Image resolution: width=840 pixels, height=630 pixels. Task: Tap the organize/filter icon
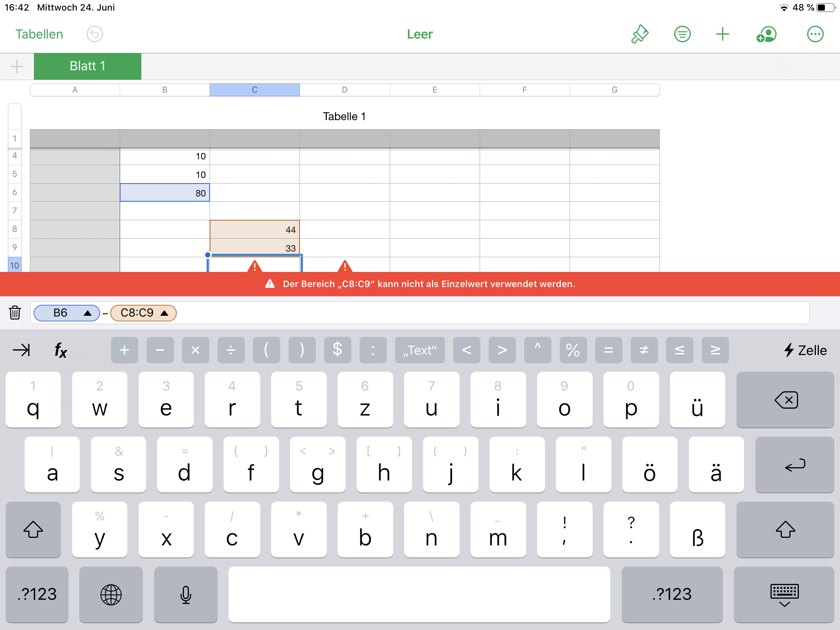[682, 34]
